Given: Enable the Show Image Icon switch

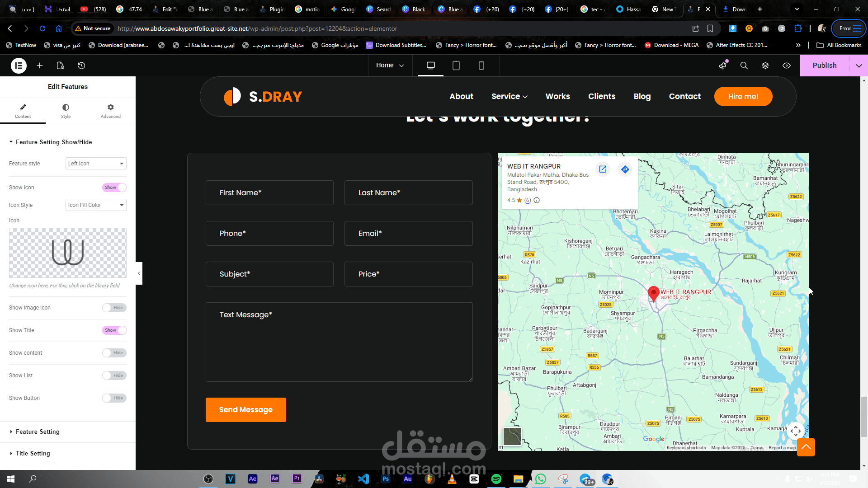Looking at the screenshot, I should (114, 308).
